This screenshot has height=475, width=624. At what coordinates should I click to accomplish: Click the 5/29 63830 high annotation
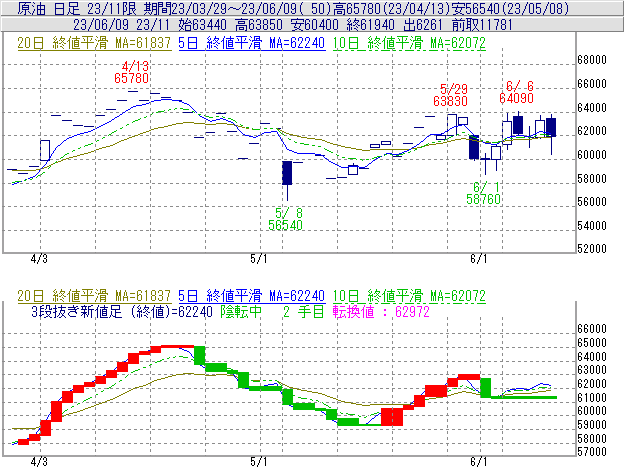pos(450,95)
